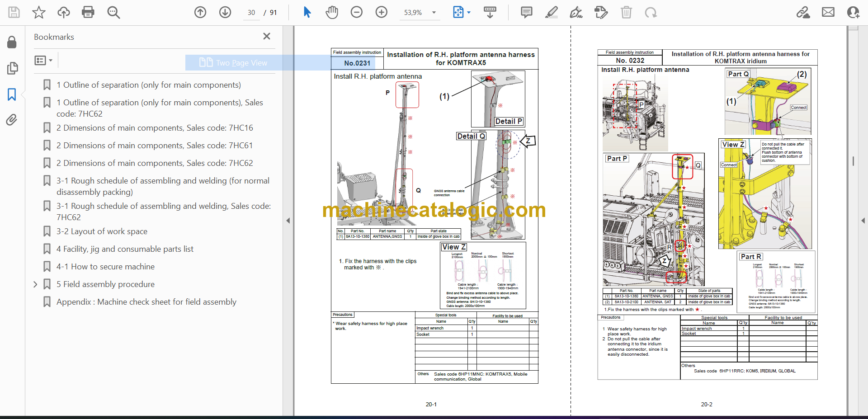Open the Page Thumbnails panel
Viewport: 868px width, 419px height.
(12, 68)
